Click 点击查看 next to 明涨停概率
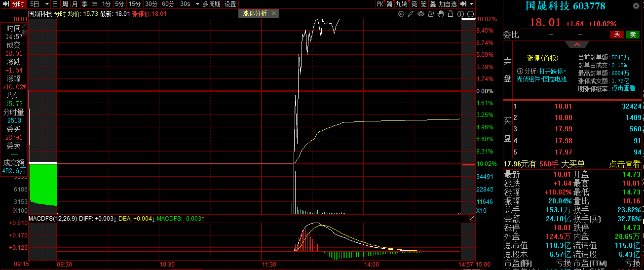This screenshot has width=644, height=270. (623, 88)
